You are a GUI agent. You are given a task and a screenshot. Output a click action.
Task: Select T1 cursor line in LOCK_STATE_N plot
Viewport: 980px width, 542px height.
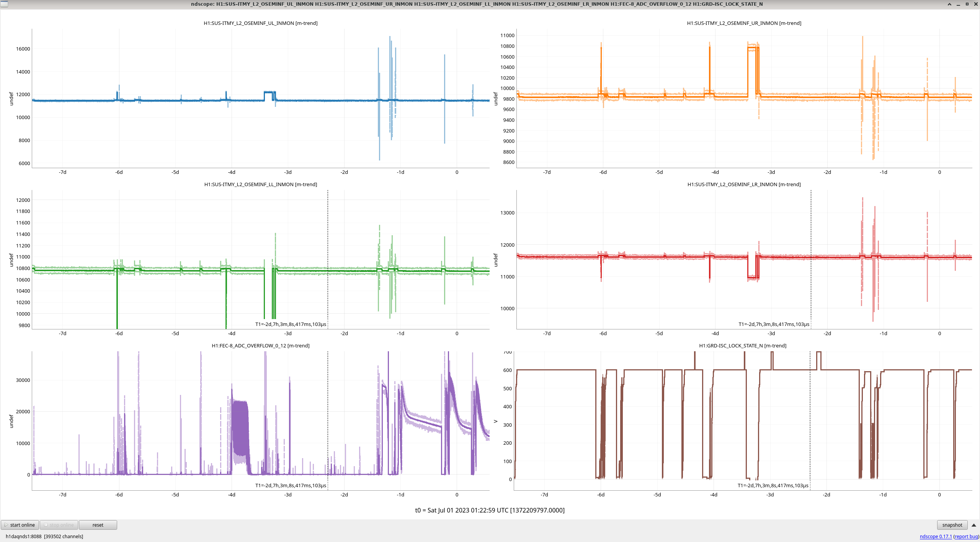(810, 421)
